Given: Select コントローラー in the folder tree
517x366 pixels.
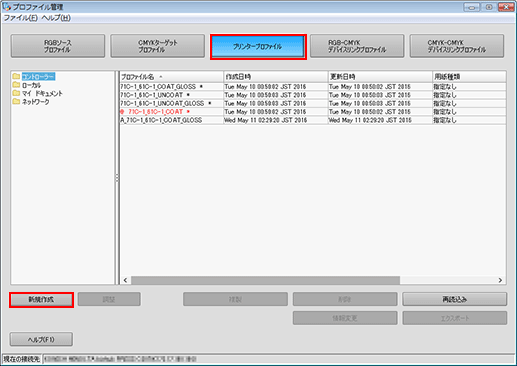Looking at the screenshot, I should tap(38, 77).
